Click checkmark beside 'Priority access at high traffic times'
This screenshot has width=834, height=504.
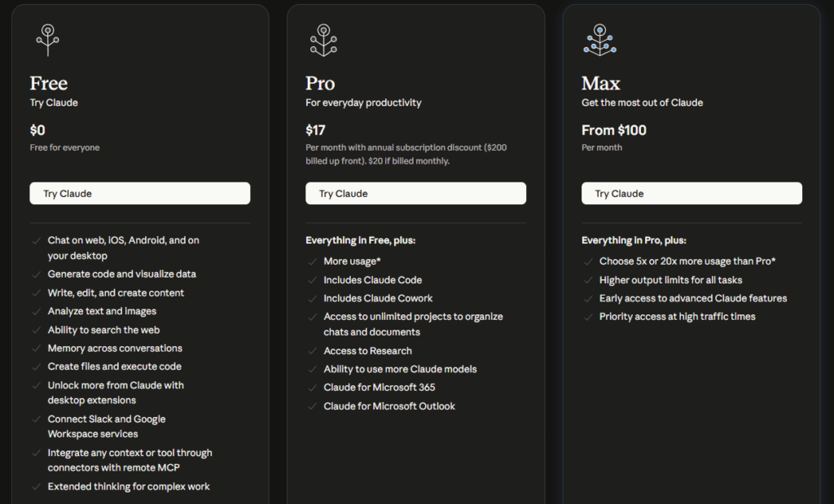[588, 317]
